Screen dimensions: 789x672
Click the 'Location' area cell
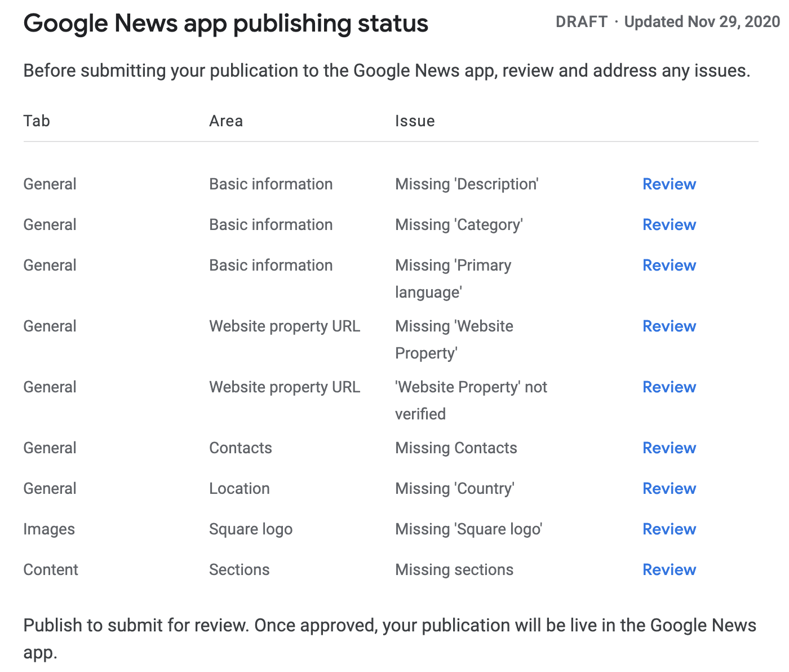pyautogui.click(x=240, y=488)
